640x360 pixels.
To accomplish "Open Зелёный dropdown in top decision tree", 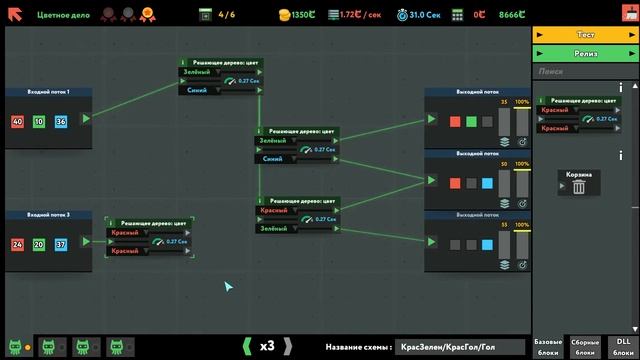I will [201, 72].
